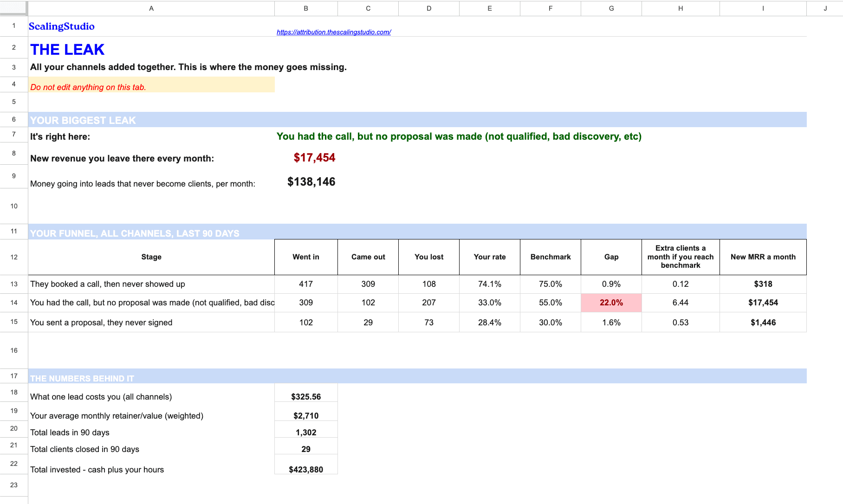Select the 108 you-lost cell
This screenshot has height=504, width=843.
429,284
